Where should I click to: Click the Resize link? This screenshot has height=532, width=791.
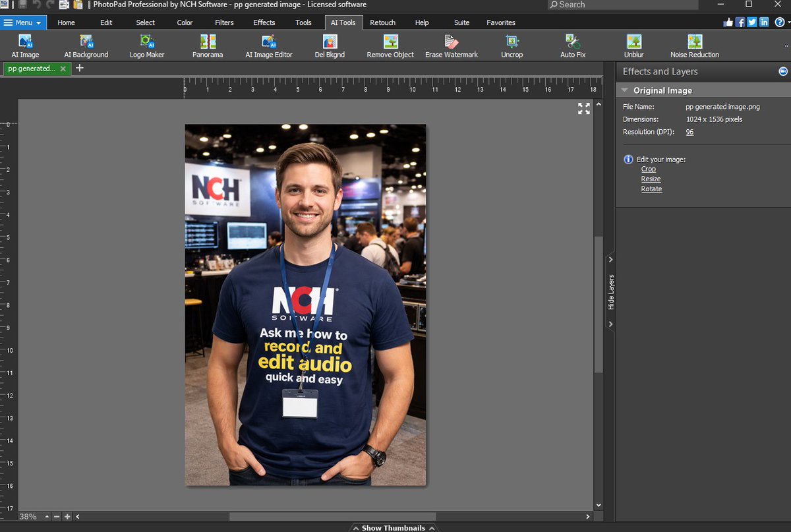(651, 179)
